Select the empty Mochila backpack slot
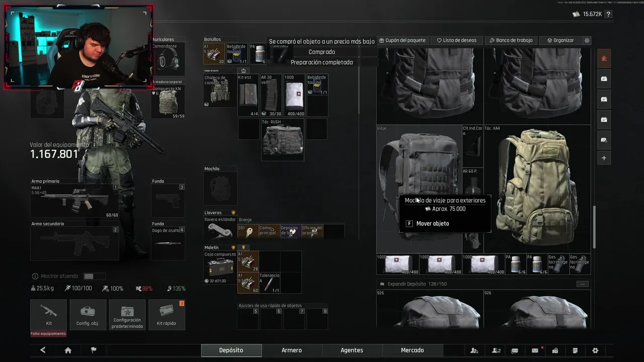 point(220,188)
